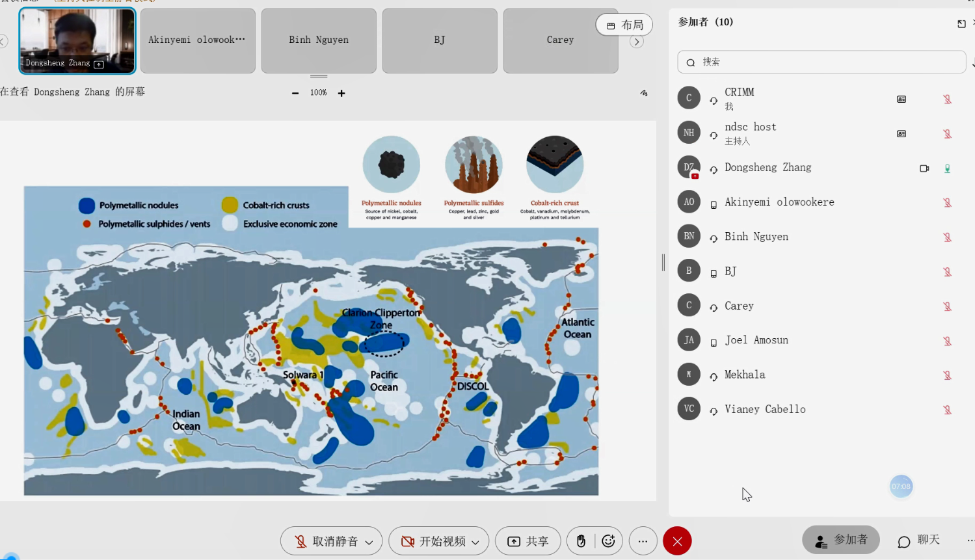Click the BN avatar for Binh Nguyen
The image size is (975, 560).
(689, 236)
